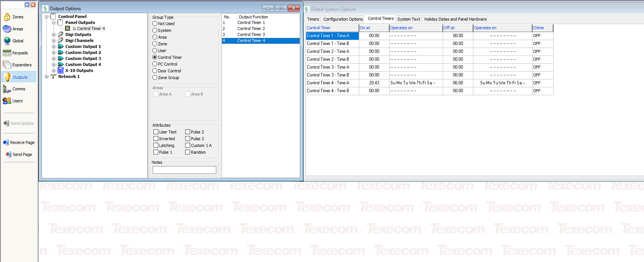Tick the Latching checkbox
This screenshot has width=644, height=262.
(156, 145)
